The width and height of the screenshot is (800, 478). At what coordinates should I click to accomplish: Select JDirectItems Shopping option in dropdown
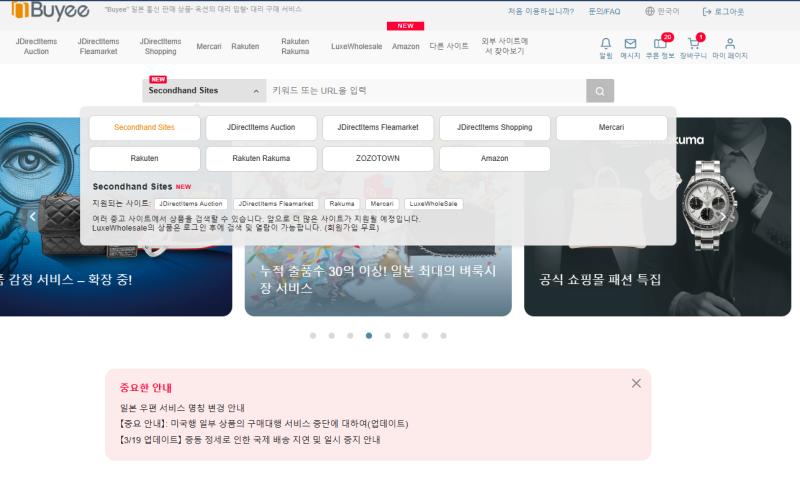[495, 128]
